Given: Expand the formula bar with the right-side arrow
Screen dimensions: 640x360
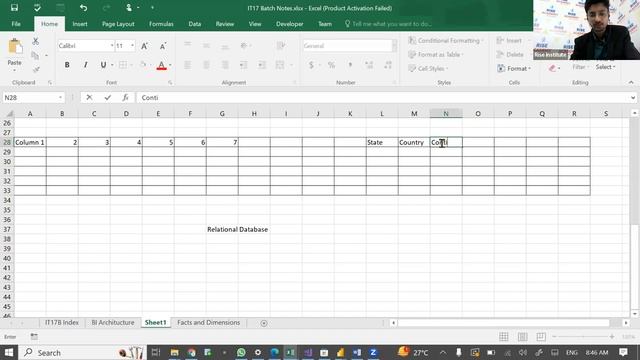Looking at the screenshot, I should coord(633,98).
